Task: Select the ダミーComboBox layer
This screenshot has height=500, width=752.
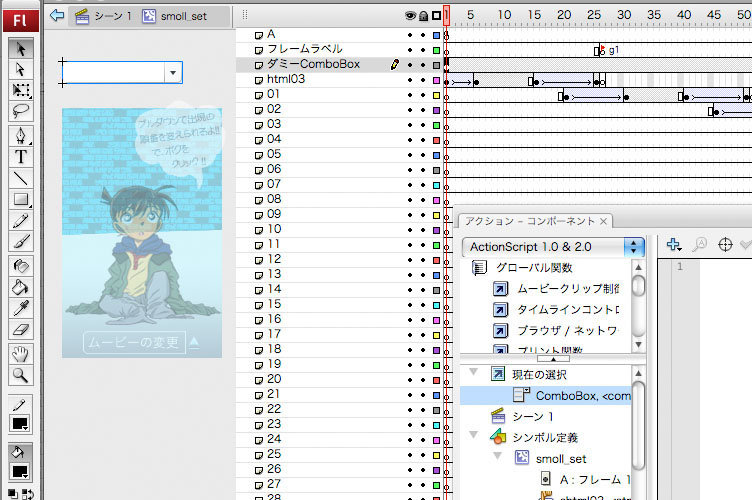Action: coord(313,64)
